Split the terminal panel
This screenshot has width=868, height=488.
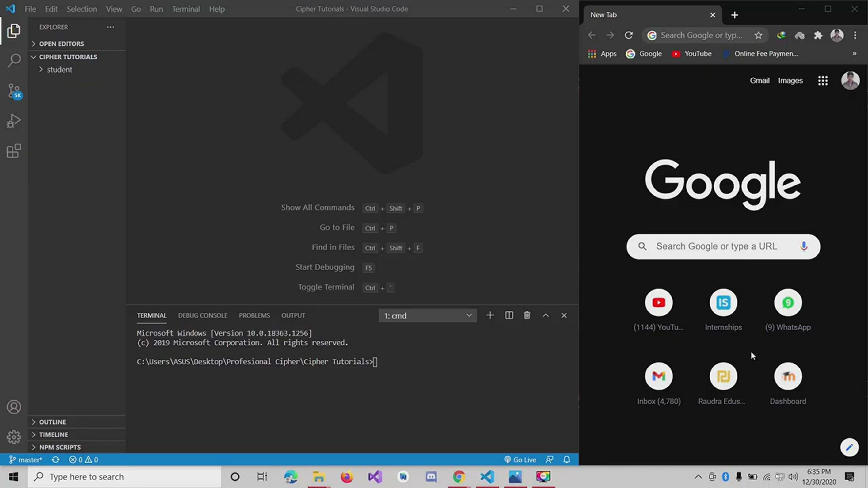509,315
